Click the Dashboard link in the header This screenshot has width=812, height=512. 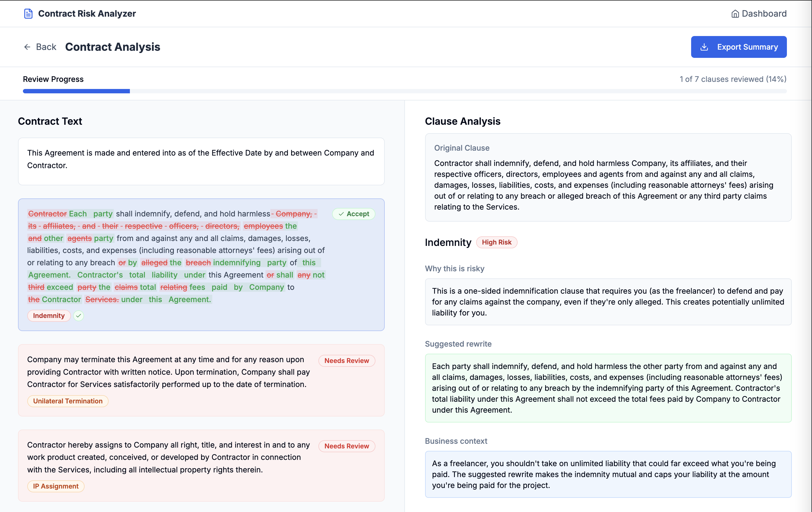(764, 13)
